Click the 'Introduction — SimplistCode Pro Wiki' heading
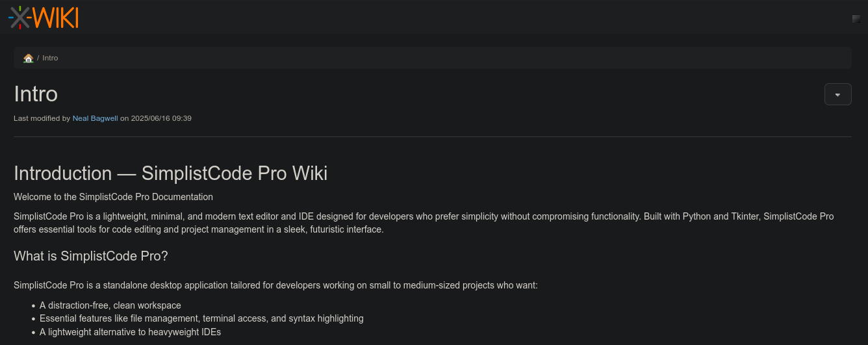Screen dimensions: 868x345 (x=170, y=173)
